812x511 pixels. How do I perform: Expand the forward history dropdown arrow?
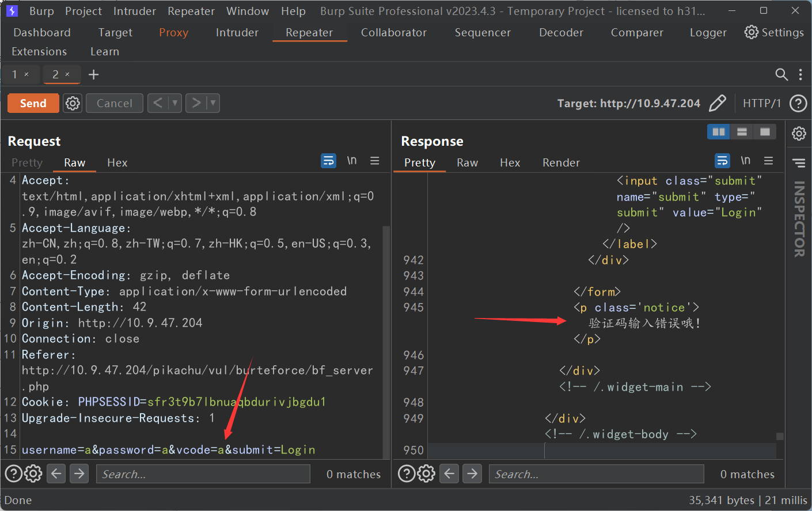[213, 103]
